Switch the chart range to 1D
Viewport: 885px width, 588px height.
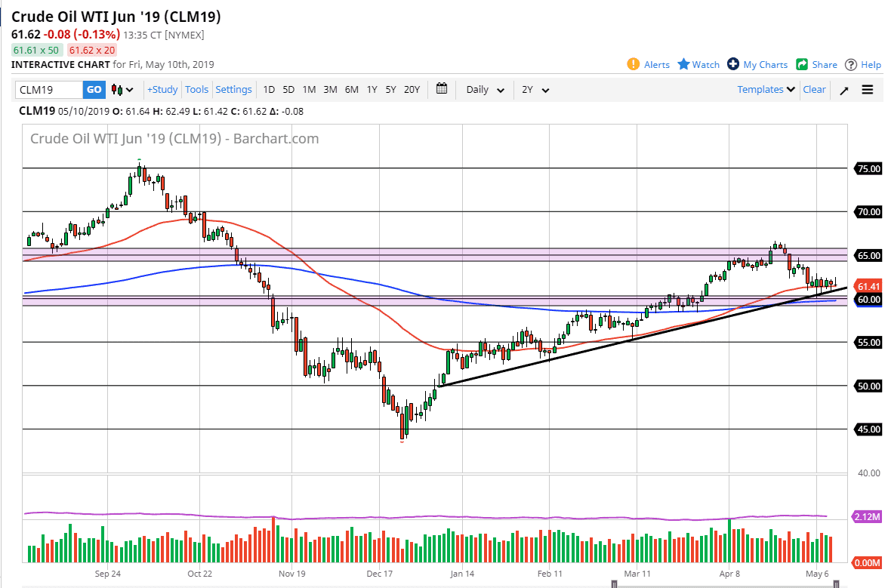(269, 89)
